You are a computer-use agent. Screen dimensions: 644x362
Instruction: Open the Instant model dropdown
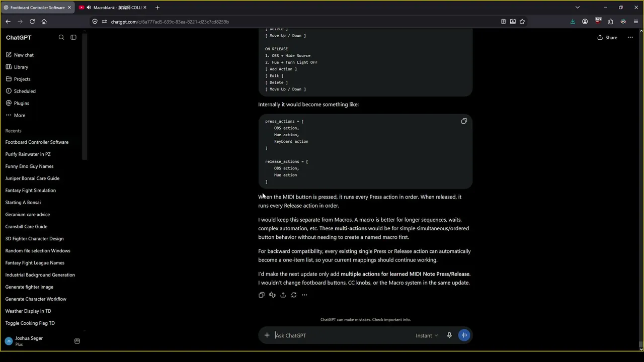(x=427, y=335)
